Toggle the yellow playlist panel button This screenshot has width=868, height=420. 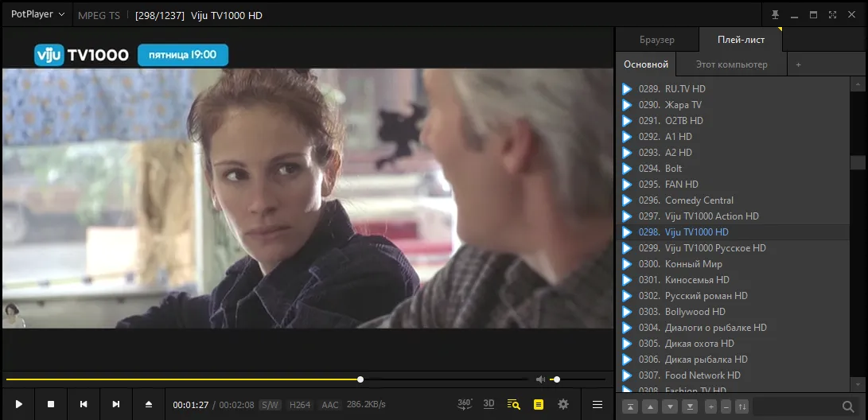click(x=539, y=405)
